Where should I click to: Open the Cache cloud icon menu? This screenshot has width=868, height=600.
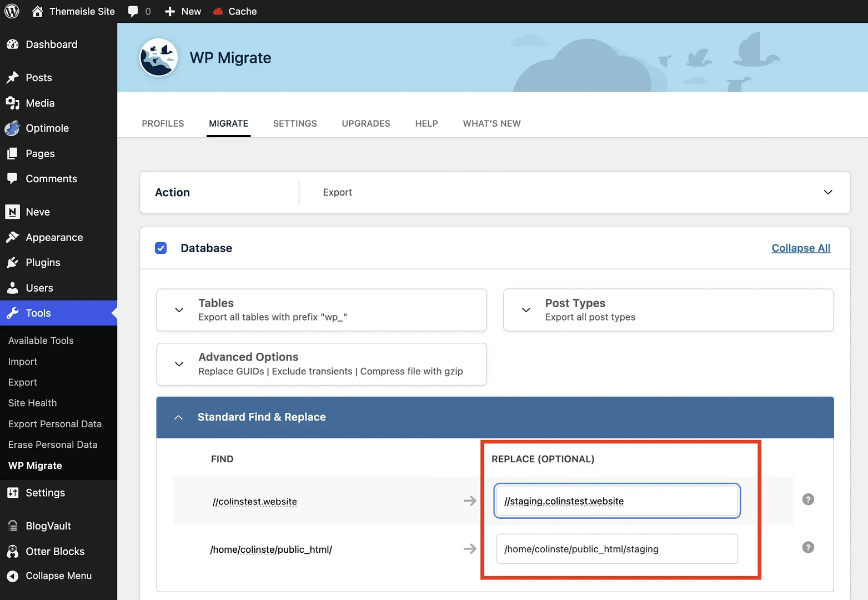[218, 11]
